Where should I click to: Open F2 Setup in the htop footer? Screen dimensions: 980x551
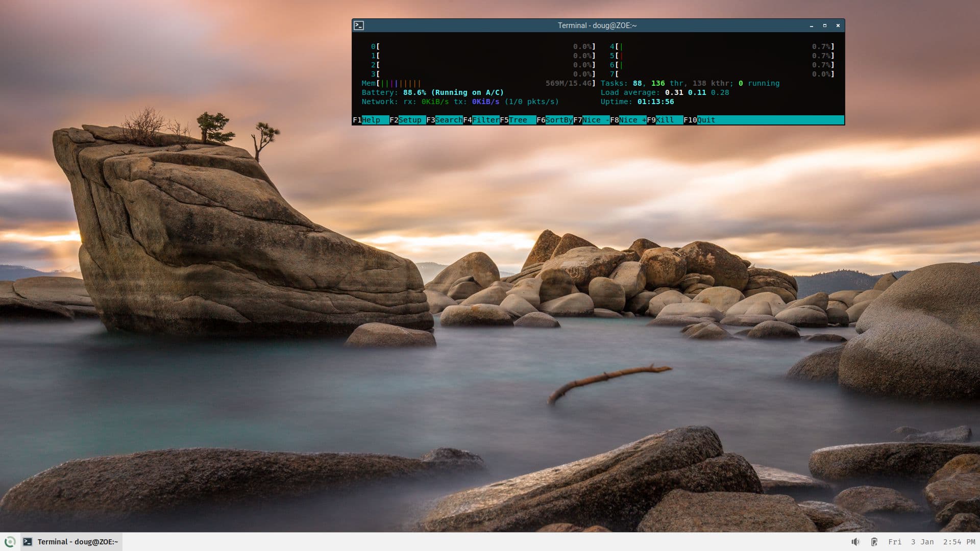(408, 120)
